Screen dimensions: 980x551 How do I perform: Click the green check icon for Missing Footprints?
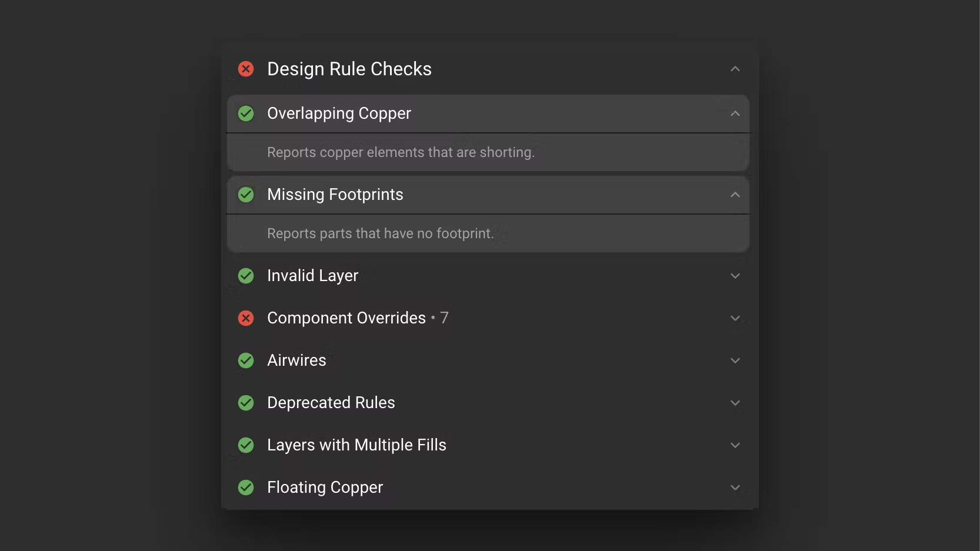[x=246, y=194]
